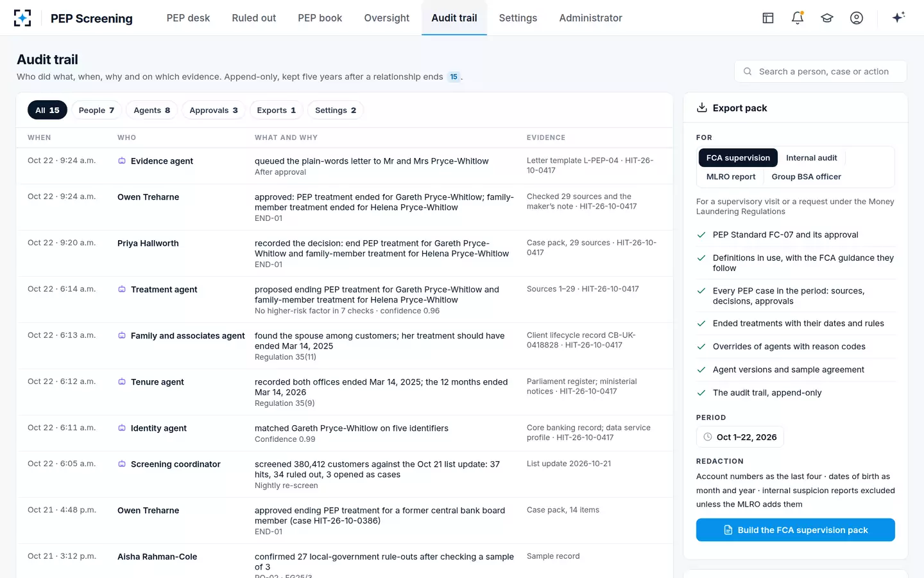Screen dimensions: 924x578
Task: Click agent icon beside Family and associates agent
Action: [x=122, y=336]
